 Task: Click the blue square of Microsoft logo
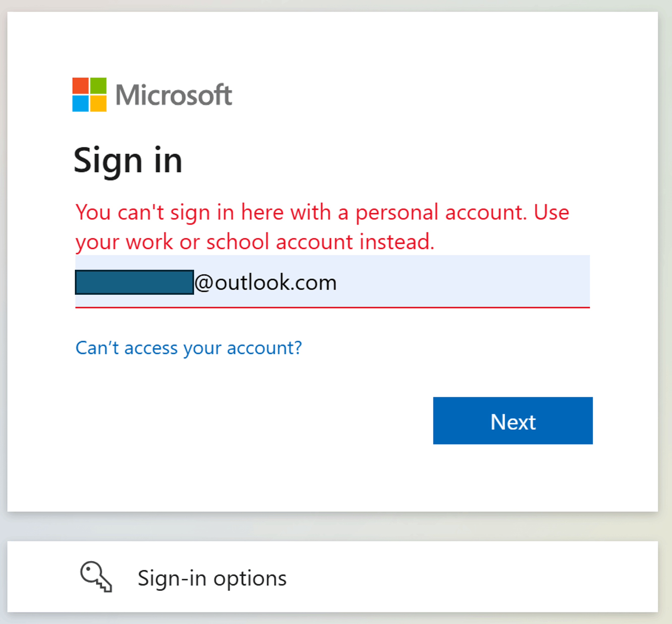[80, 104]
